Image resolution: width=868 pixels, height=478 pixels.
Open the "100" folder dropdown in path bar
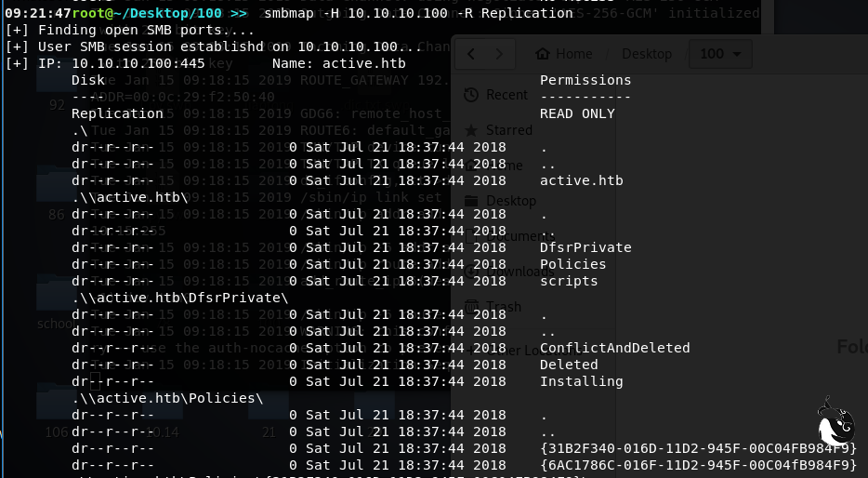(725, 54)
